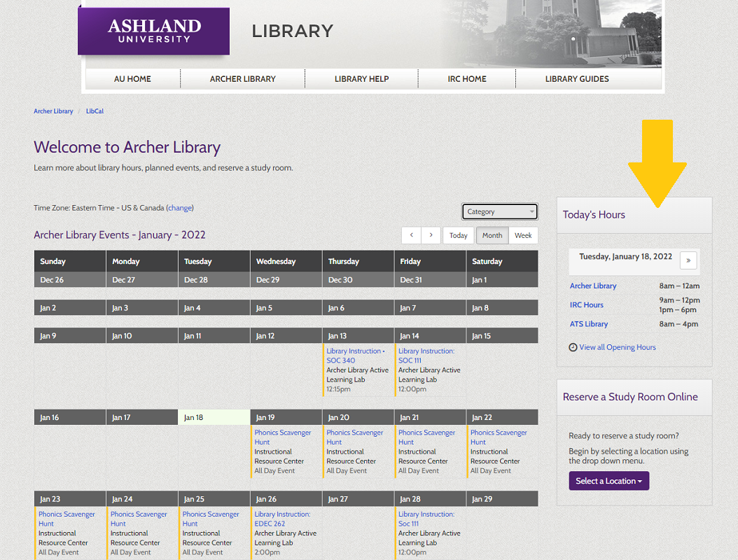Open Library Instruction Soc 111 event on Jan 28
The height and width of the screenshot is (560, 738).
tap(426, 519)
